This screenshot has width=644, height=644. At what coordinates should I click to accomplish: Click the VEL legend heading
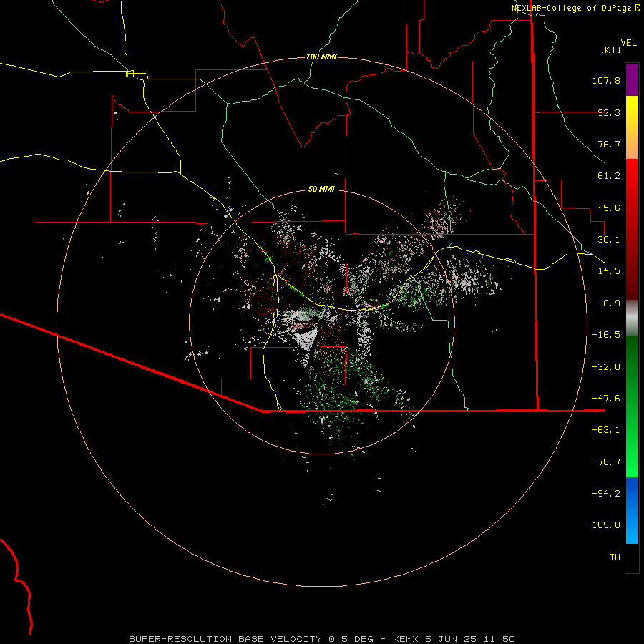pos(628,43)
